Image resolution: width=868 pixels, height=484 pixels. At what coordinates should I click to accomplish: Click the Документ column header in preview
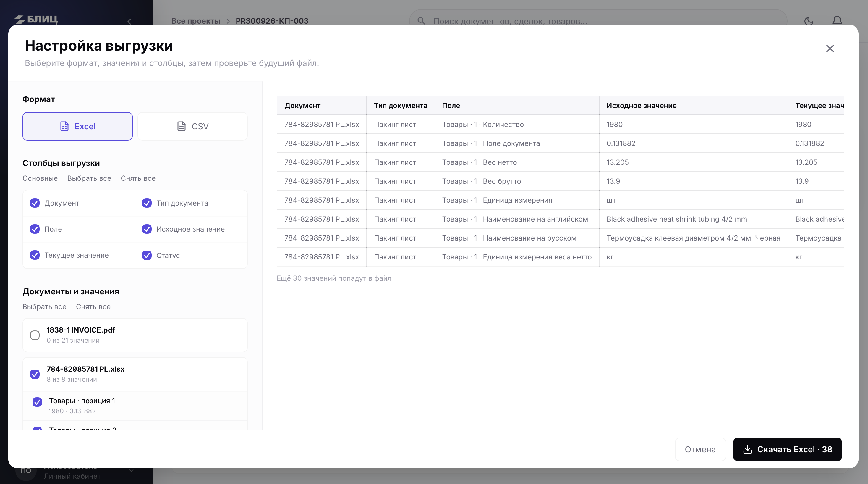(x=321, y=106)
